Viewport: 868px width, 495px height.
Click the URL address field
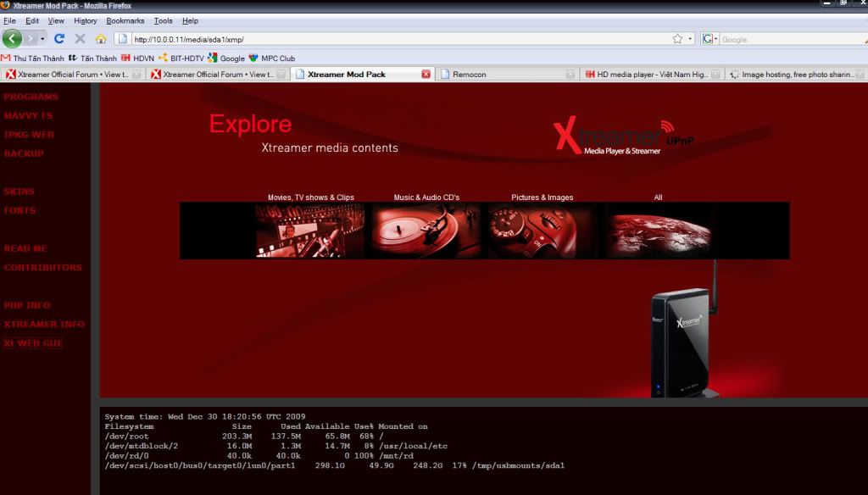pyautogui.click(x=400, y=39)
